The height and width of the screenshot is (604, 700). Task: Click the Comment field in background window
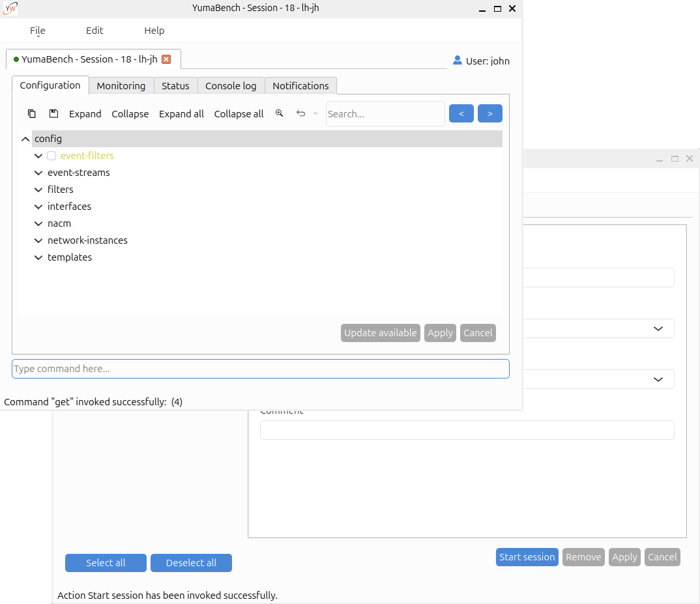(x=467, y=430)
